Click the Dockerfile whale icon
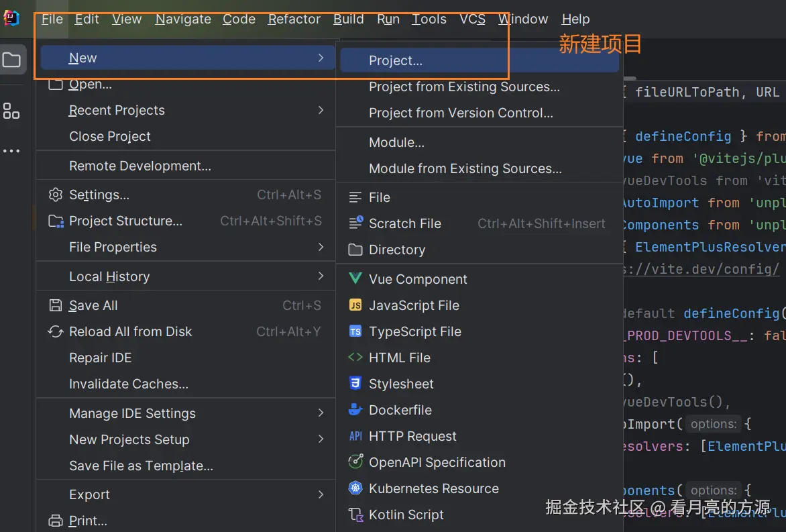This screenshot has width=786, height=532. tap(355, 410)
